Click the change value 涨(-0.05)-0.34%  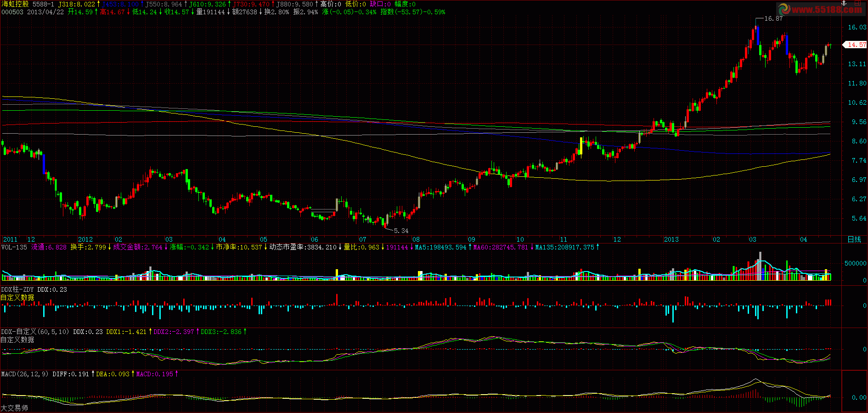coord(349,12)
